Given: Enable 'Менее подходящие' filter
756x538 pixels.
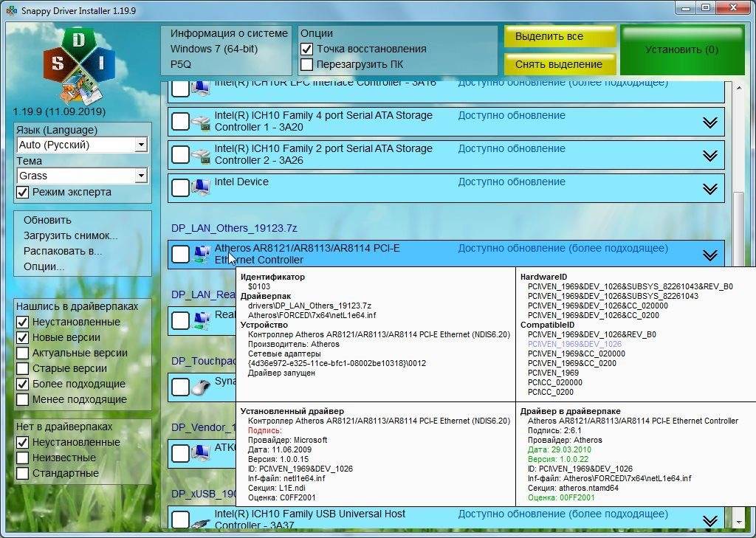Looking at the screenshot, I should click(22, 400).
